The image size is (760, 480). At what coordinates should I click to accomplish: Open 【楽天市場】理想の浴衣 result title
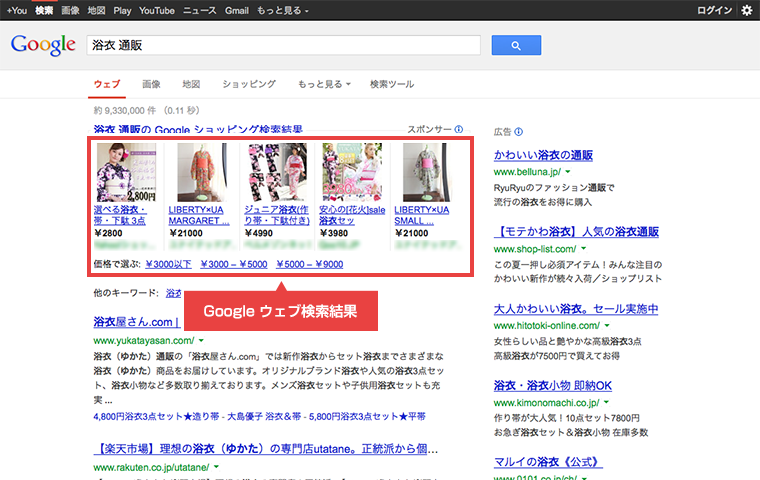pos(266,449)
